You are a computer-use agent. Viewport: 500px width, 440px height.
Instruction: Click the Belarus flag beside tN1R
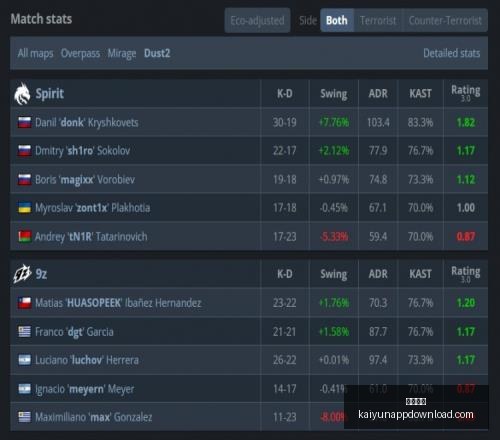[25, 237]
